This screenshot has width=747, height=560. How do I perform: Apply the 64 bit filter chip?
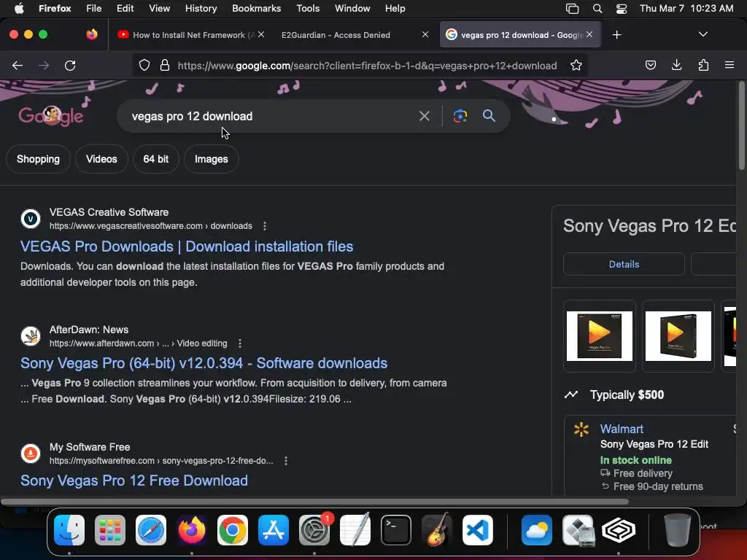coord(156,159)
